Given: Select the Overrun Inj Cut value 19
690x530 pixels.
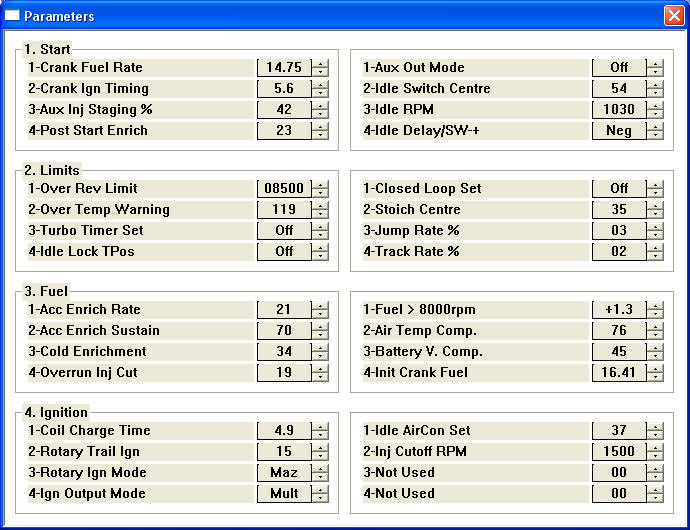Looking at the screenshot, I should click(x=284, y=373).
